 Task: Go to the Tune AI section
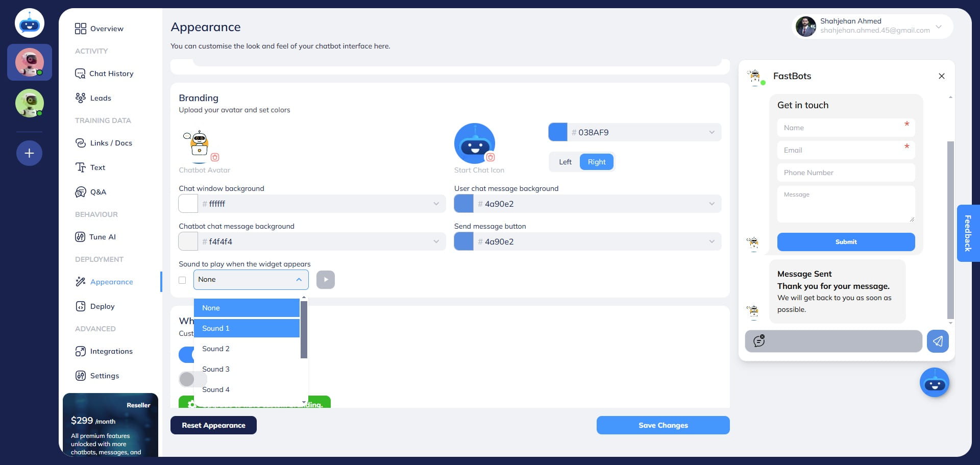102,237
